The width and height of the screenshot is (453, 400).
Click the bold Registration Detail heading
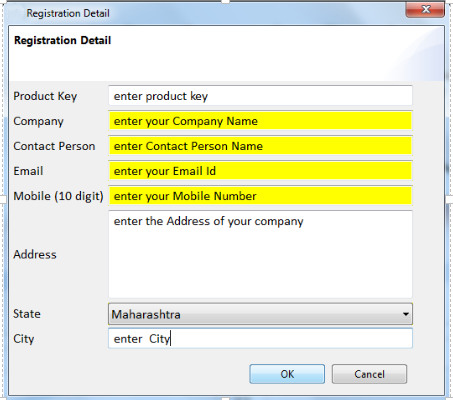click(x=62, y=40)
